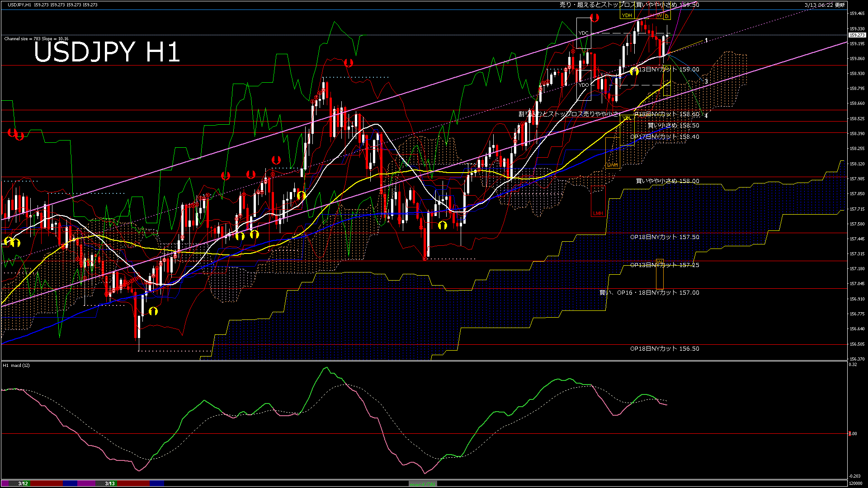The height and width of the screenshot is (488, 868).
Task: Click the YDO yesterday-open marker box
Action: click(584, 85)
